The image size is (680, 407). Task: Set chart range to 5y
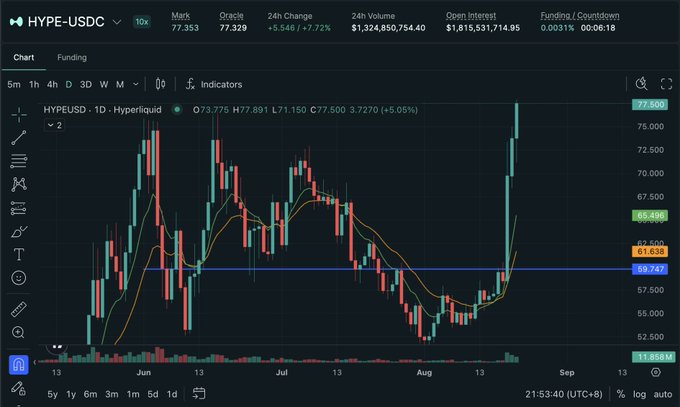tap(52, 394)
